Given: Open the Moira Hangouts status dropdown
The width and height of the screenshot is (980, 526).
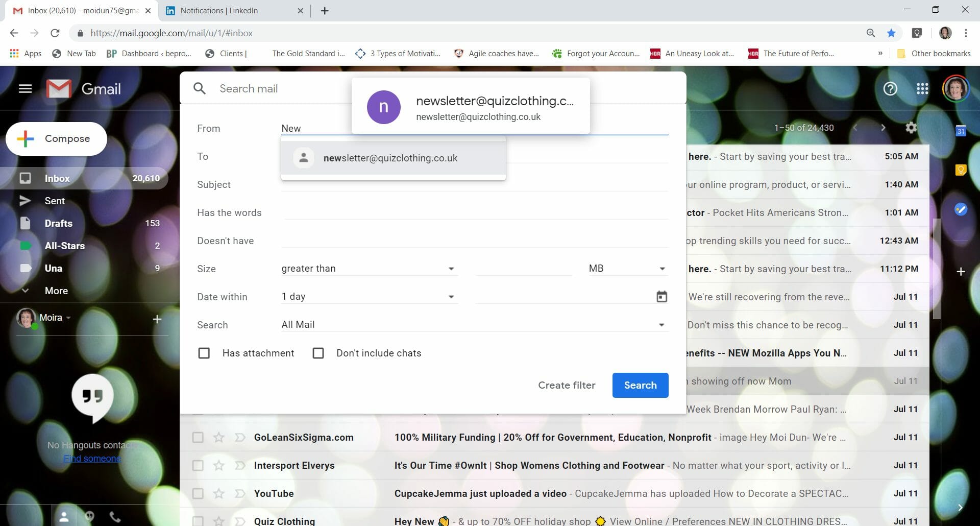Looking at the screenshot, I should click(x=68, y=318).
